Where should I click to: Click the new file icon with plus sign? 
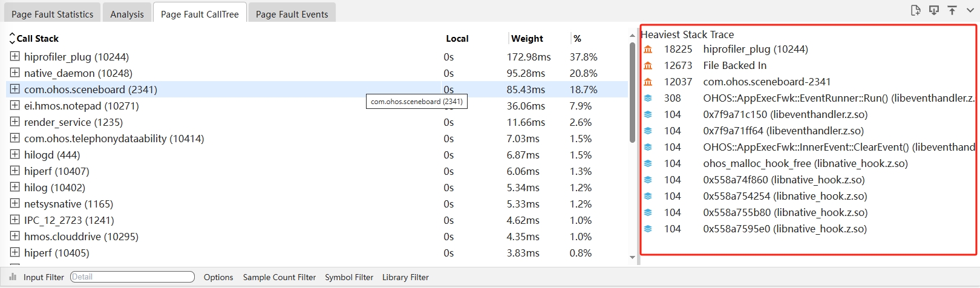[915, 10]
